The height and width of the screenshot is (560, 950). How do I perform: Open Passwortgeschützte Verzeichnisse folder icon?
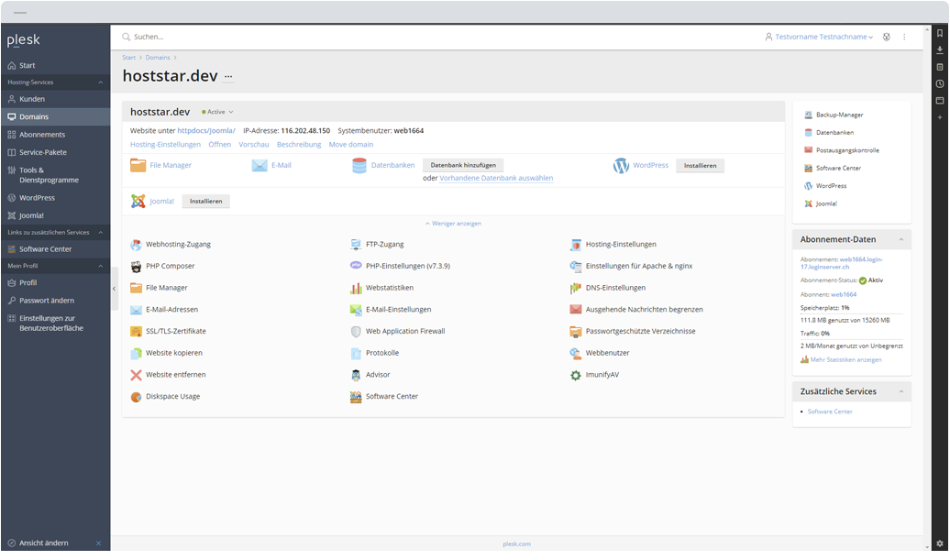coord(575,332)
